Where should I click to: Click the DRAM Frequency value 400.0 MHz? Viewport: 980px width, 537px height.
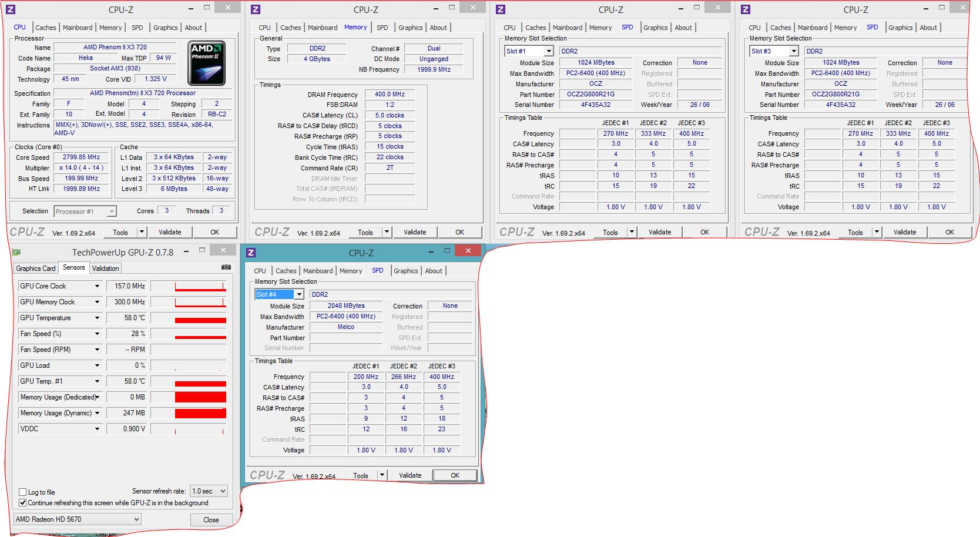point(390,94)
